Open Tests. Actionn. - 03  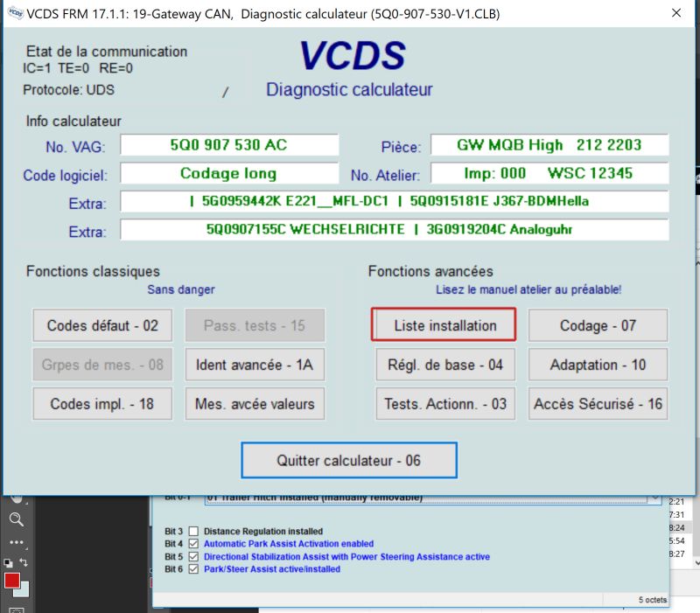tap(445, 404)
